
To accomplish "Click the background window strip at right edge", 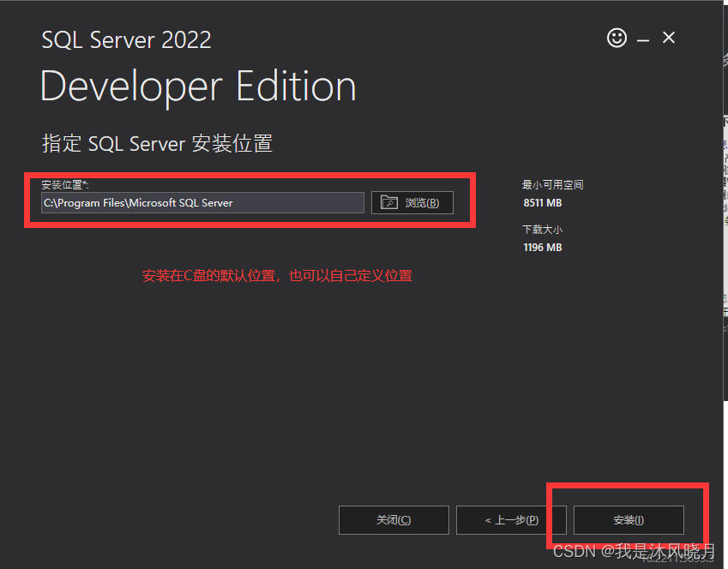I will click(723, 214).
